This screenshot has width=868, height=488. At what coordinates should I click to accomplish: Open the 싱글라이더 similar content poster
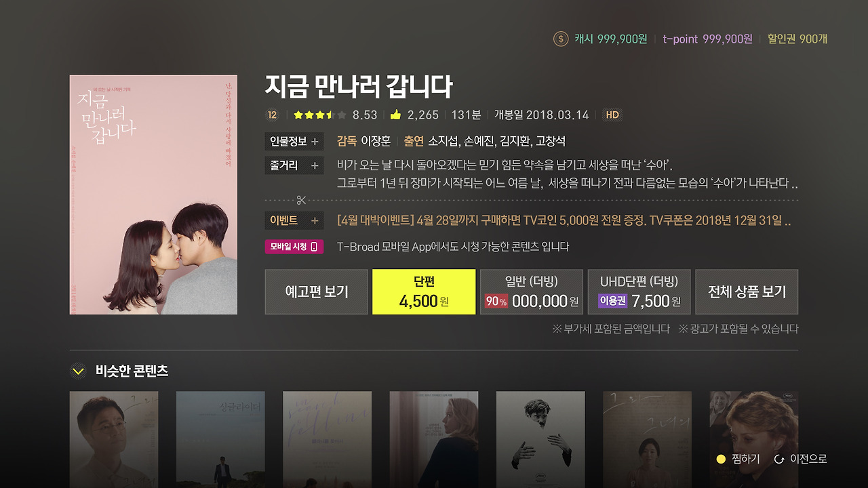(220, 439)
